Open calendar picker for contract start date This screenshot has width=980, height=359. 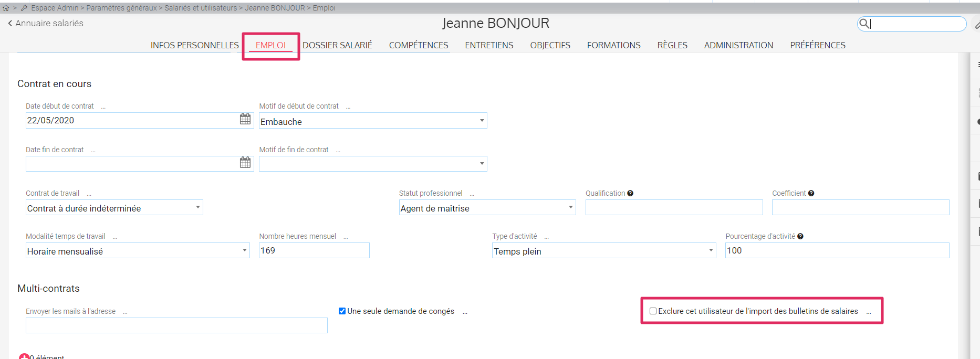(x=245, y=119)
